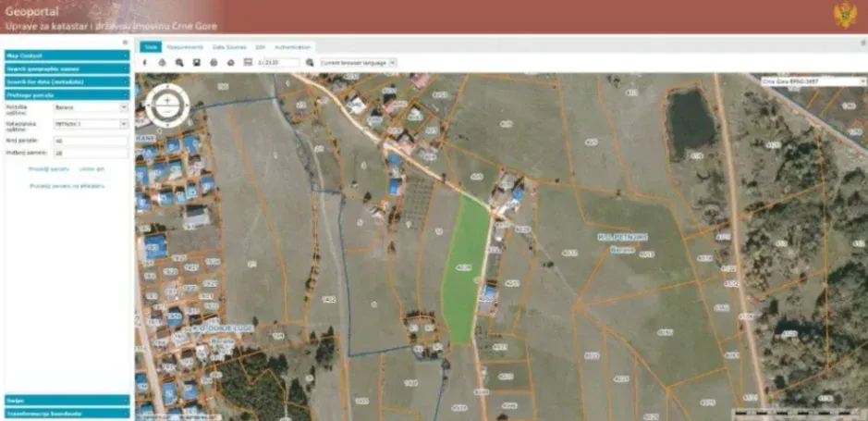
Task: Open the Politička opština dropdown showing Berane
Action: 91,107
